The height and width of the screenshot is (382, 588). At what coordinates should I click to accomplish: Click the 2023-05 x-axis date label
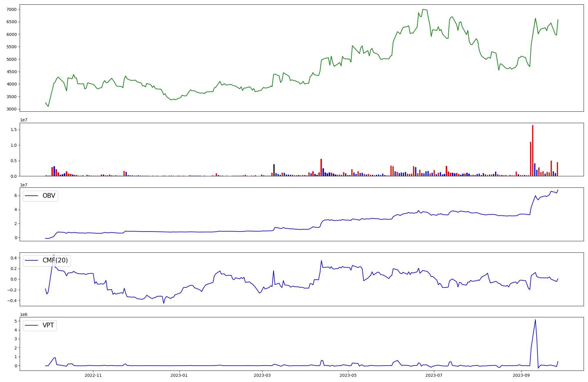click(348, 375)
